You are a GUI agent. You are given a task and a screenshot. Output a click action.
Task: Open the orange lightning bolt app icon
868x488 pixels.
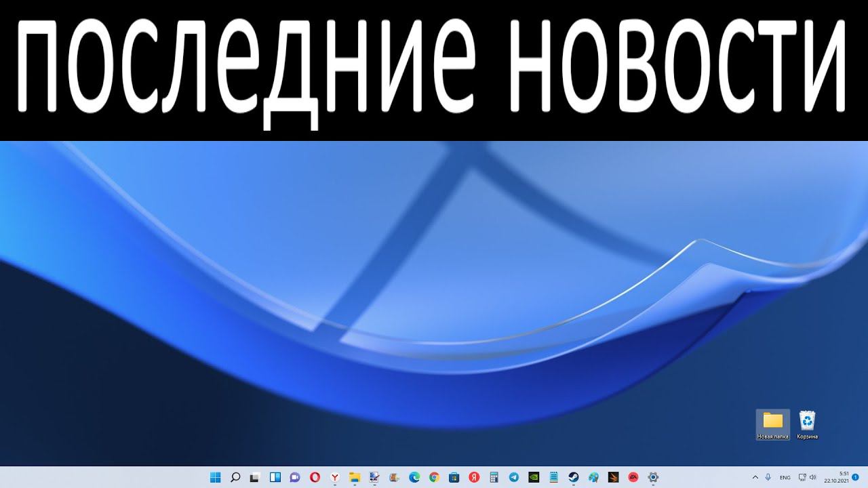(x=614, y=477)
